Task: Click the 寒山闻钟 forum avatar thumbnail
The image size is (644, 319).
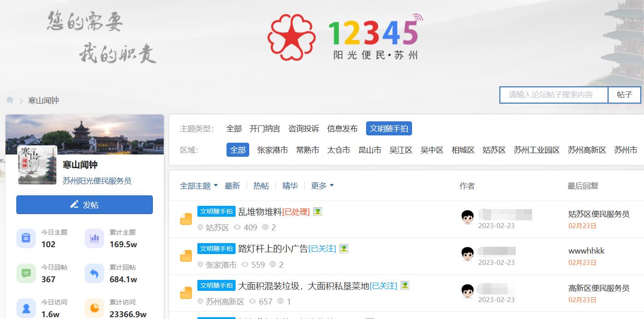Action: click(37, 165)
